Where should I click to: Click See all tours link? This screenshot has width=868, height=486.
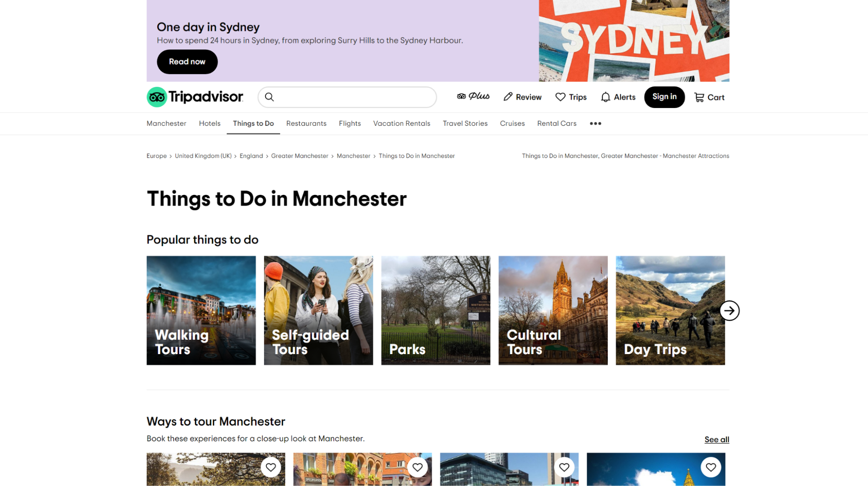[716, 440]
